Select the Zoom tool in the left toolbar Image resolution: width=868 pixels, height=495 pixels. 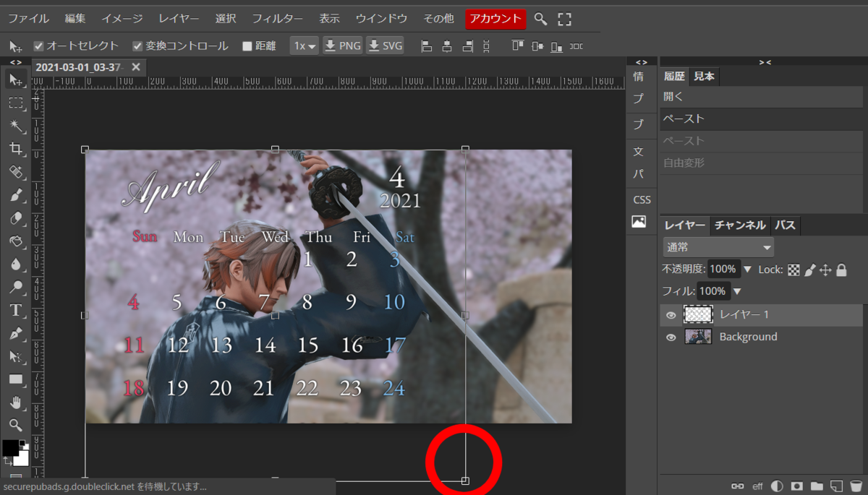pos(16,425)
